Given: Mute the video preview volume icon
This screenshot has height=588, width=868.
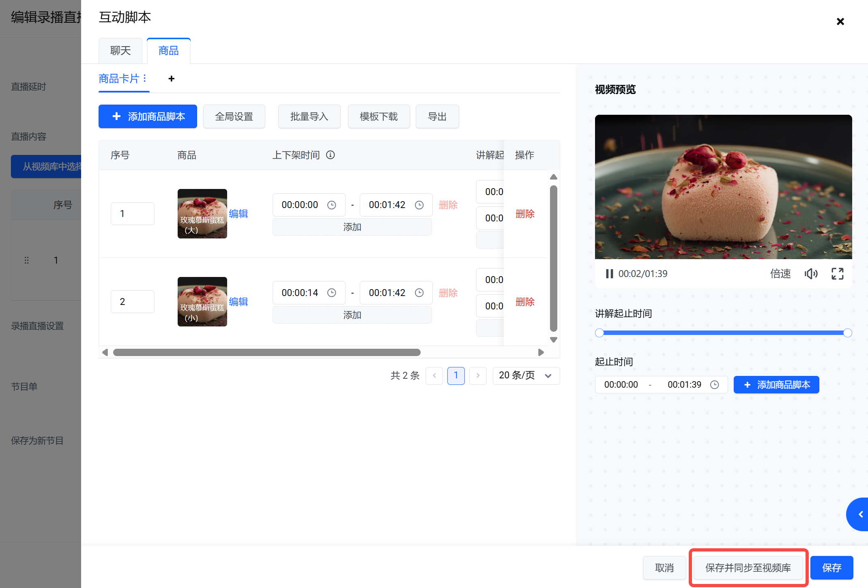Looking at the screenshot, I should tap(811, 274).
